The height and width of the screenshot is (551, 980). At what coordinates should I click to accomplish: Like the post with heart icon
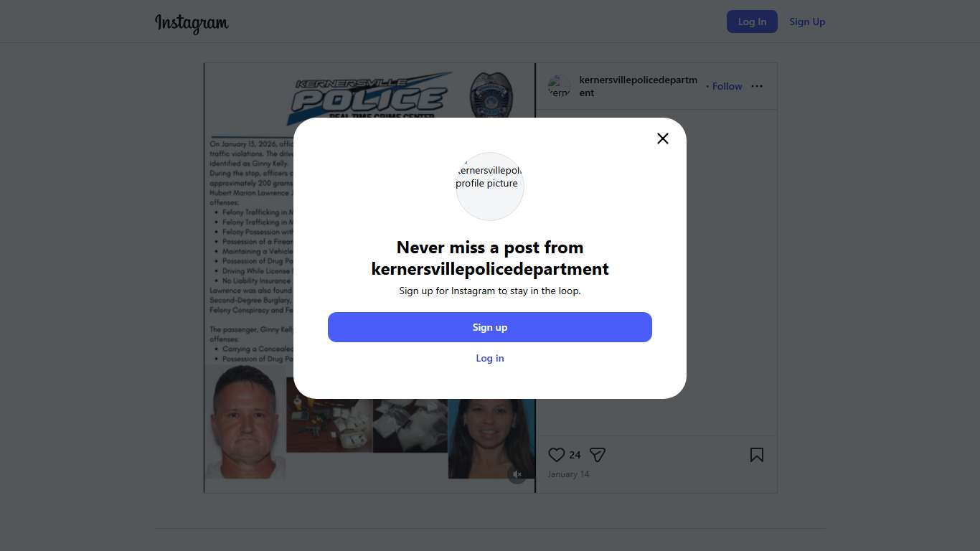[x=557, y=455]
